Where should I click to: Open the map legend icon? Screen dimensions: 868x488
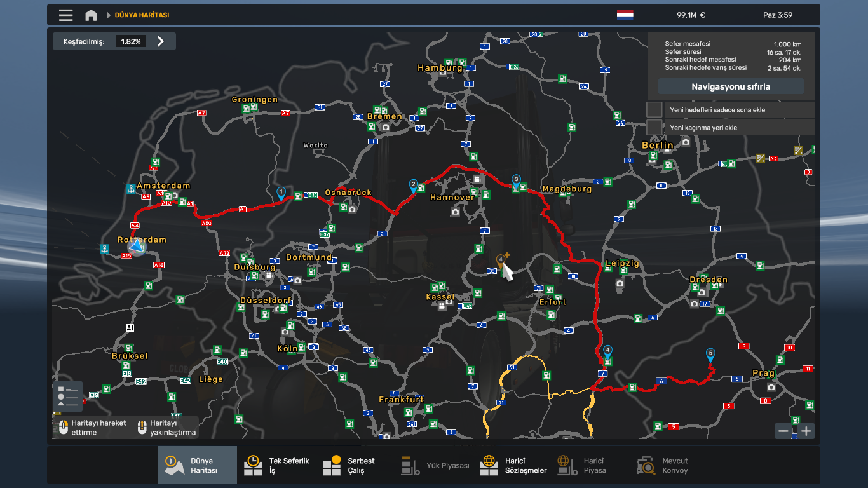click(68, 396)
